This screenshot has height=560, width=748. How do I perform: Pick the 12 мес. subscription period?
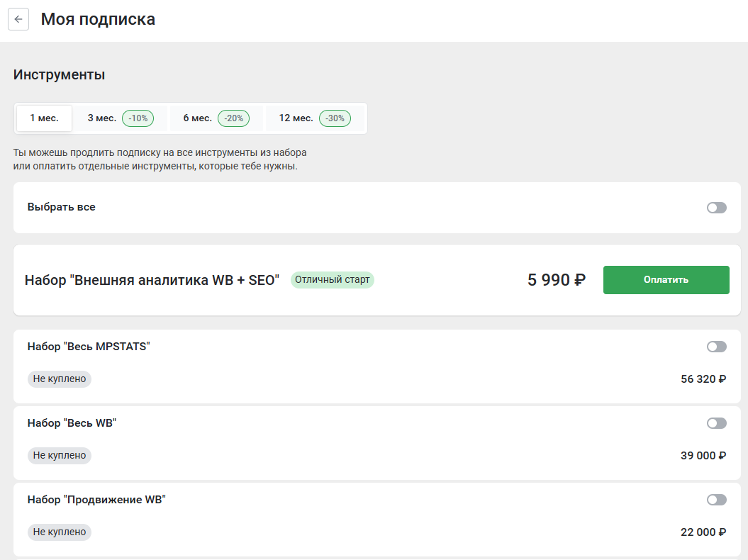click(x=315, y=118)
